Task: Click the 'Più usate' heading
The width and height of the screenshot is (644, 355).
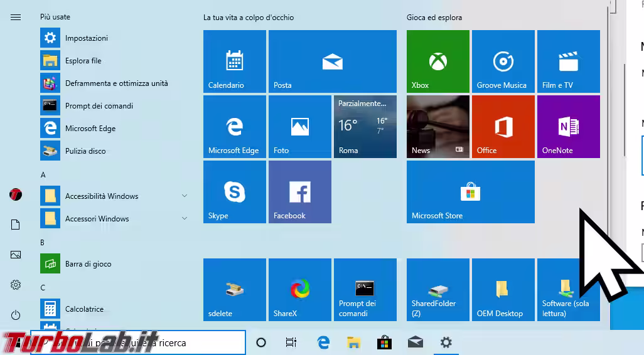Action: click(55, 17)
